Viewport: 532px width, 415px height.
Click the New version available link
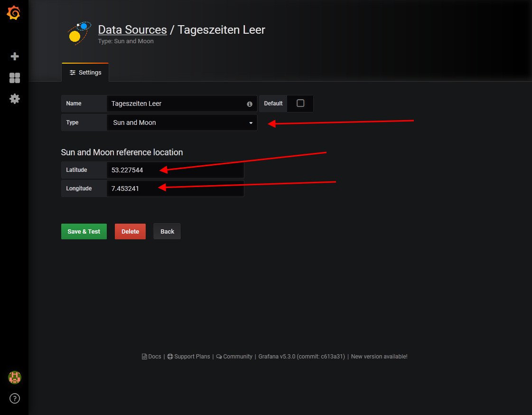[x=379, y=357]
